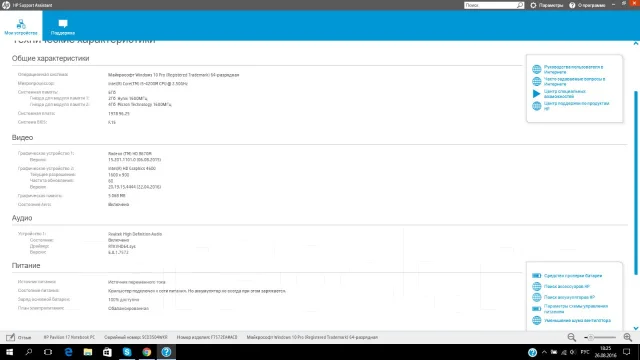
Task: Click the zoom out magnifier icon
Action: point(571,337)
